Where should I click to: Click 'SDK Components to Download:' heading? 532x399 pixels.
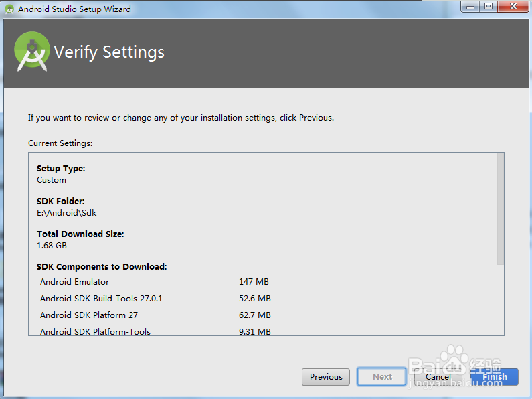[x=102, y=267]
